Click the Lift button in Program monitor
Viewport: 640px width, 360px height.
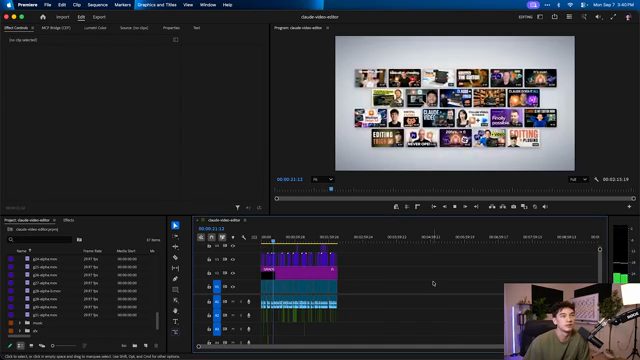[x=492, y=207]
